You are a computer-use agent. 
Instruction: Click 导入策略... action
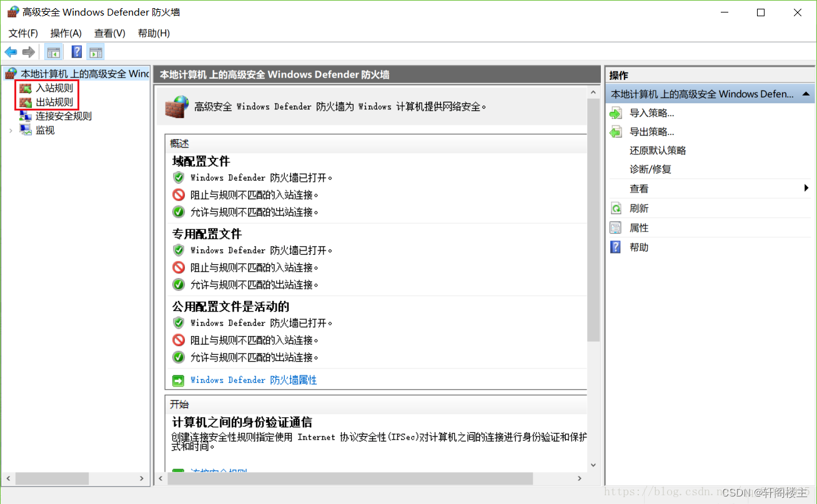pyautogui.click(x=652, y=113)
